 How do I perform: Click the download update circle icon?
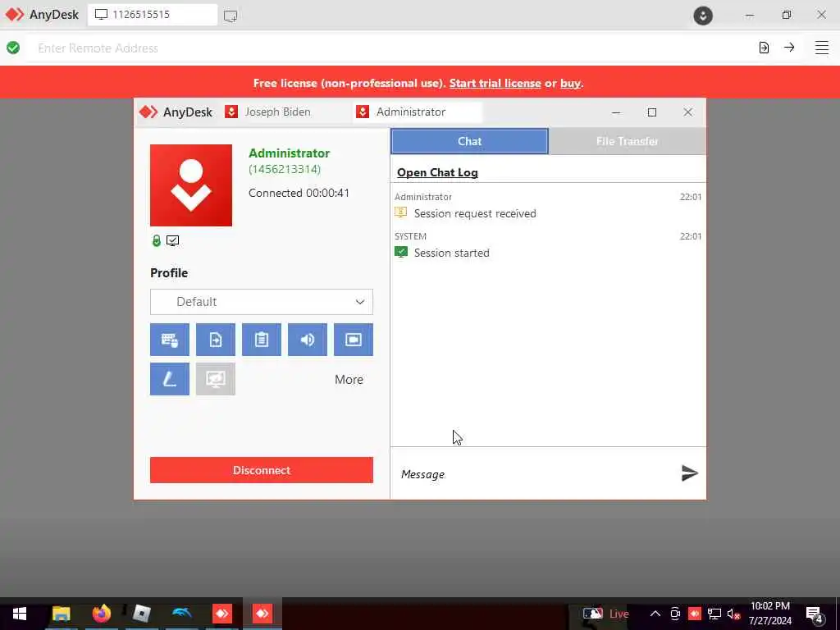(x=703, y=15)
